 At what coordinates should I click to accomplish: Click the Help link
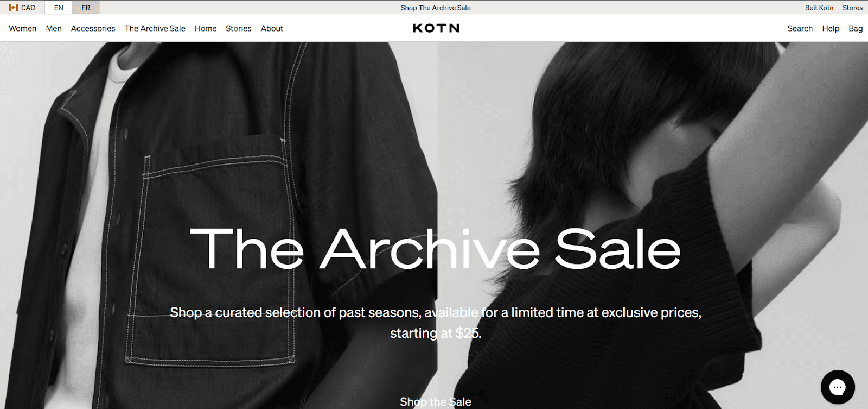click(831, 28)
